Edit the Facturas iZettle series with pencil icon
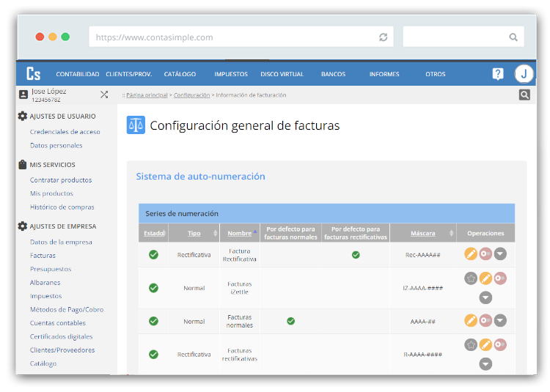This screenshot has width=550, height=392. click(485, 278)
